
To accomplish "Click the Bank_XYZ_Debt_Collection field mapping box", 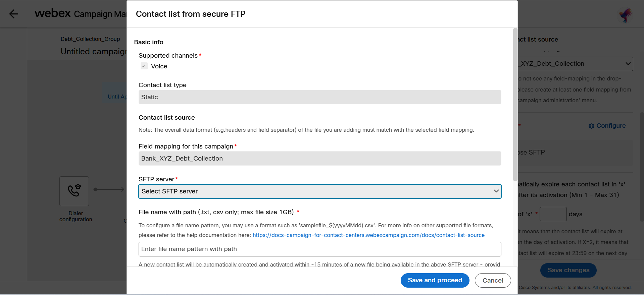I will pos(320,159).
